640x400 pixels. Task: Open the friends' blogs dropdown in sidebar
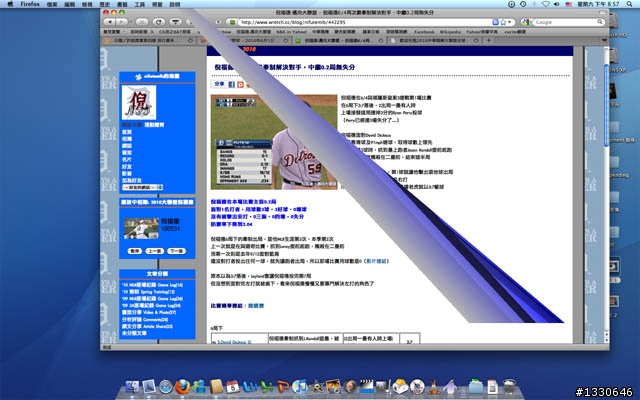tap(142, 187)
